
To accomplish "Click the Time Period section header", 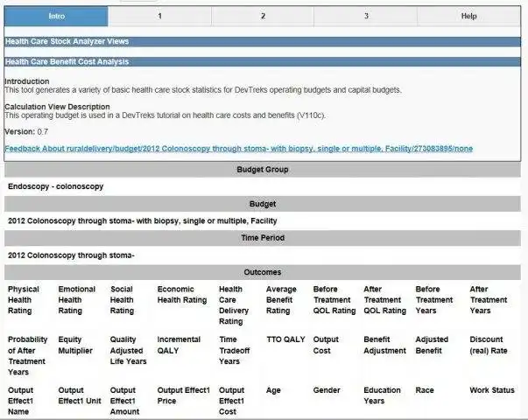I will click(x=263, y=238).
